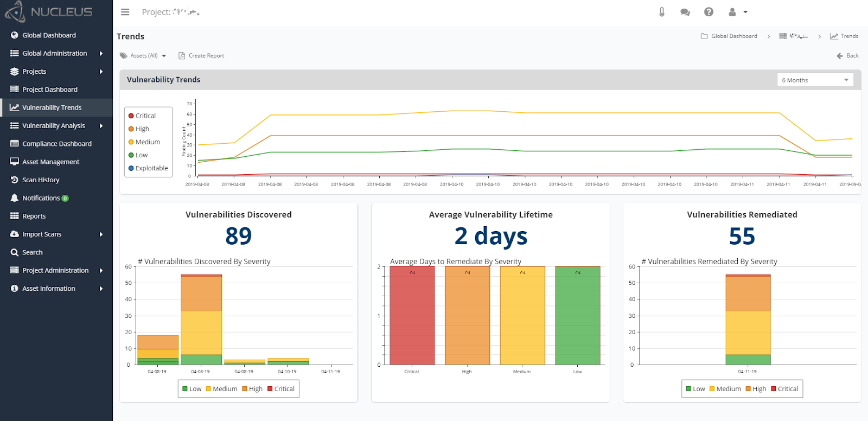Open the hamburger menu icon

(x=125, y=12)
